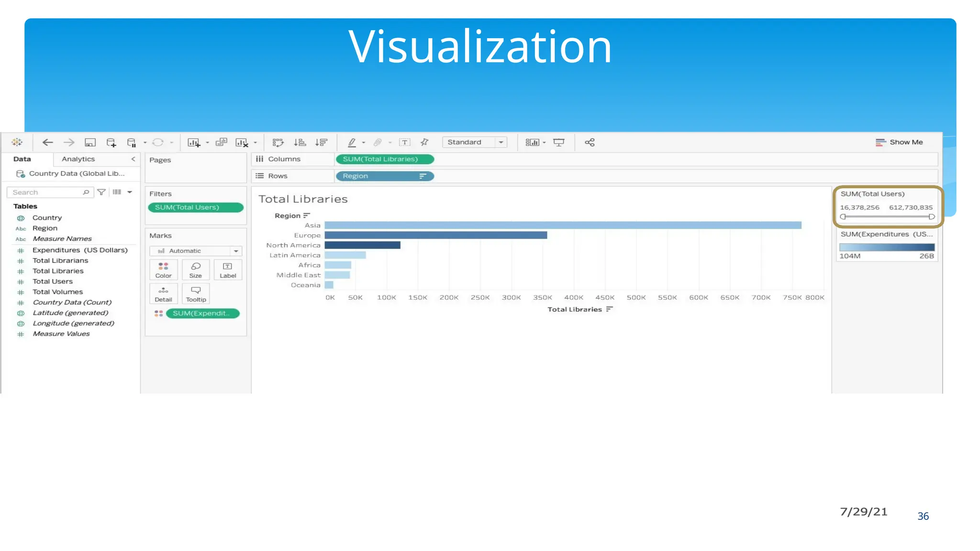Click the Label button in Marks card

(x=228, y=270)
